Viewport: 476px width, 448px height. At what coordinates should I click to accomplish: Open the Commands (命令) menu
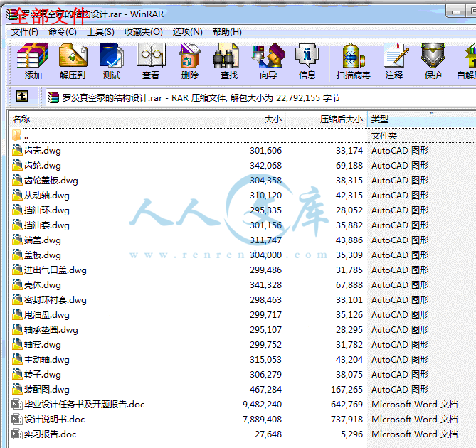pos(62,32)
